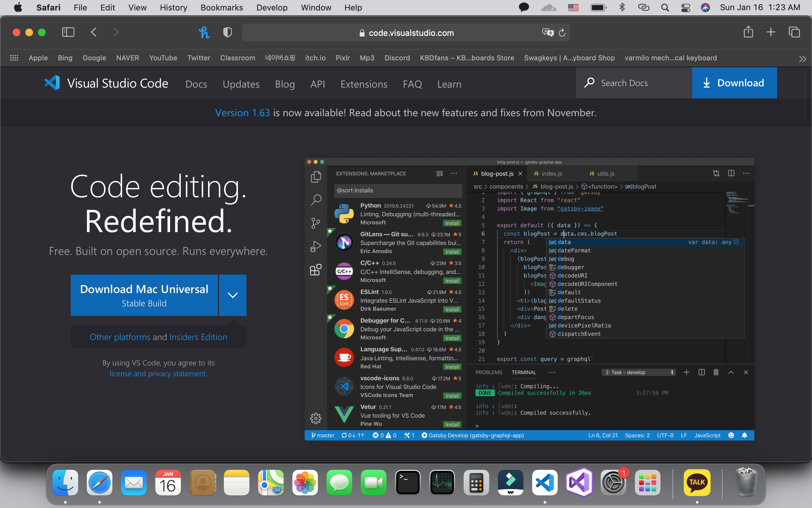Click the Bluetooth icon in menu bar

point(622,7)
